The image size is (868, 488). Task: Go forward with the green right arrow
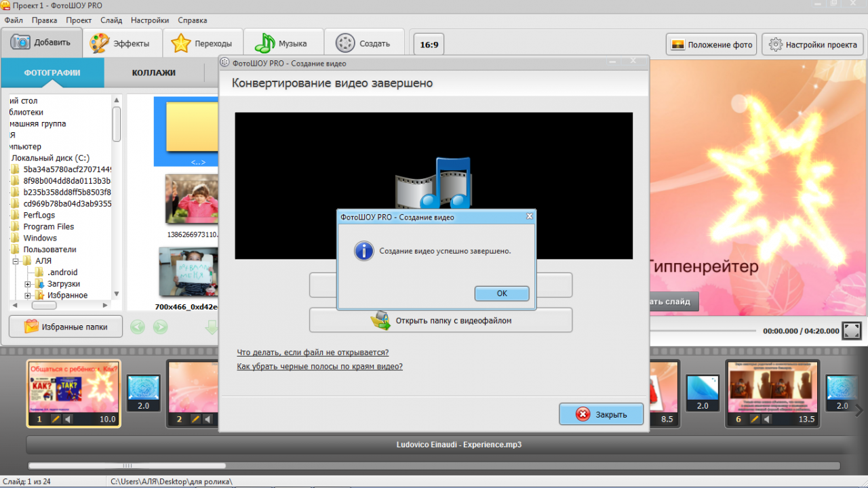[x=160, y=327]
